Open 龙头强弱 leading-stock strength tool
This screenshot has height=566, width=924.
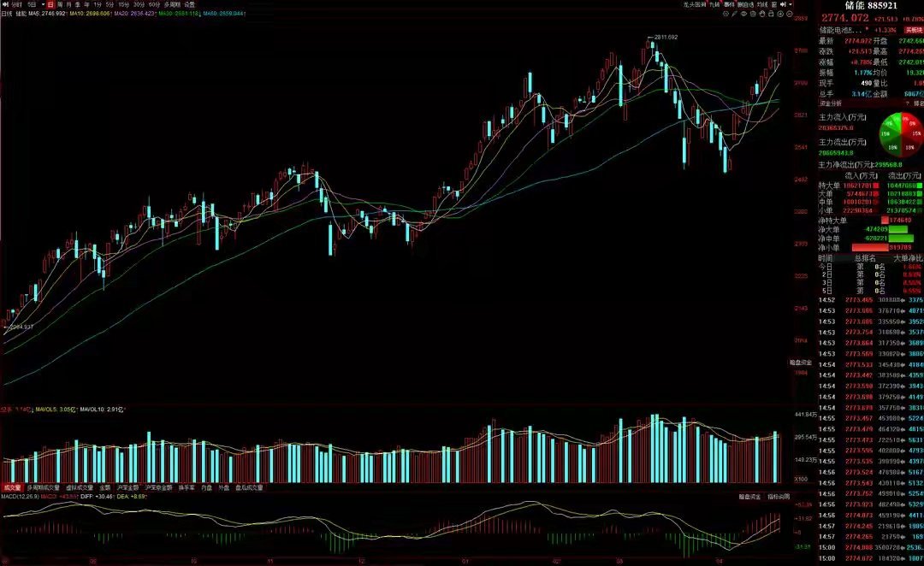click(x=695, y=5)
